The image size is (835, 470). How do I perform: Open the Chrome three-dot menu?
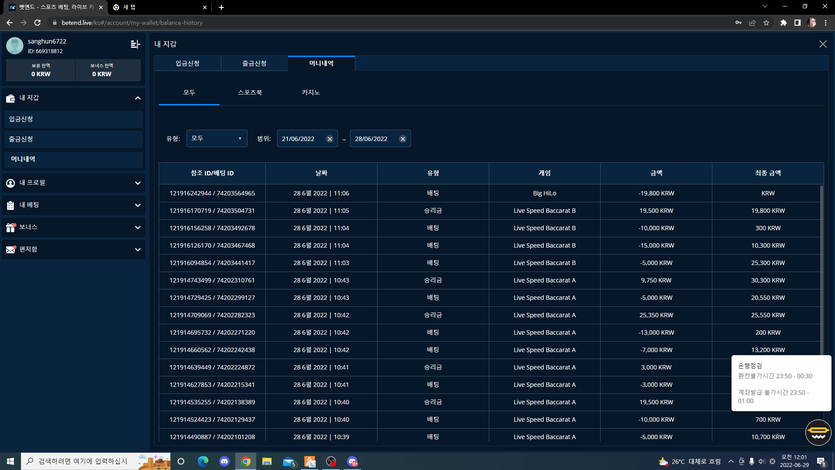point(825,23)
